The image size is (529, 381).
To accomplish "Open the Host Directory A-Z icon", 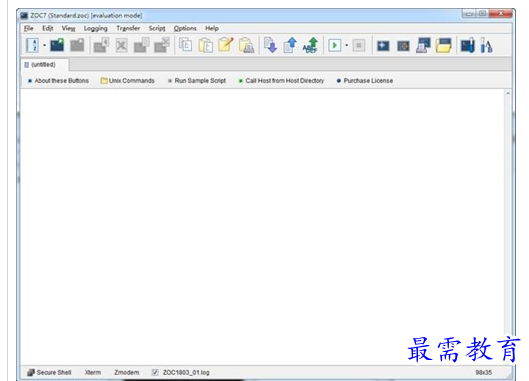I will click(x=33, y=45).
